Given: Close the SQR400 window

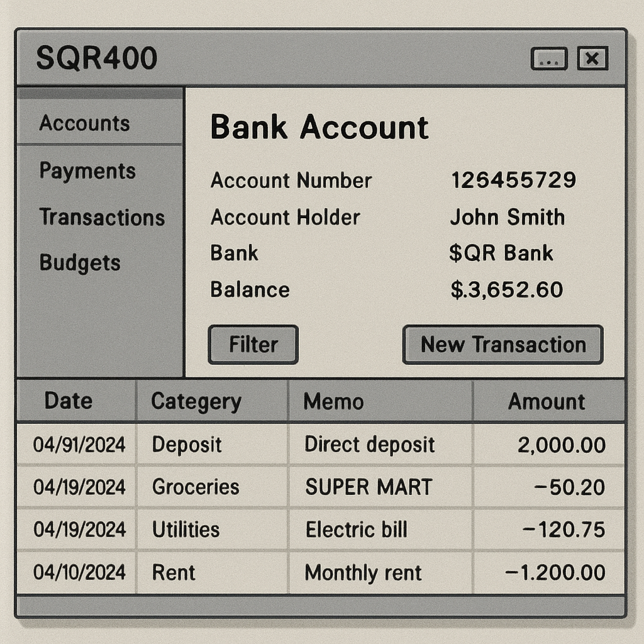Looking at the screenshot, I should pyautogui.click(x=592, y=59).
